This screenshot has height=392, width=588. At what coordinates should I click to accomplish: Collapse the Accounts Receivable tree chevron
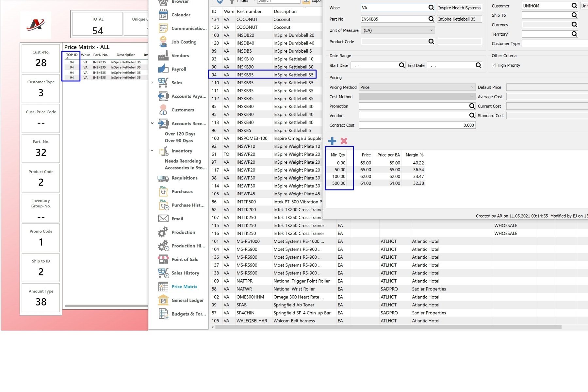pos(152,123)
